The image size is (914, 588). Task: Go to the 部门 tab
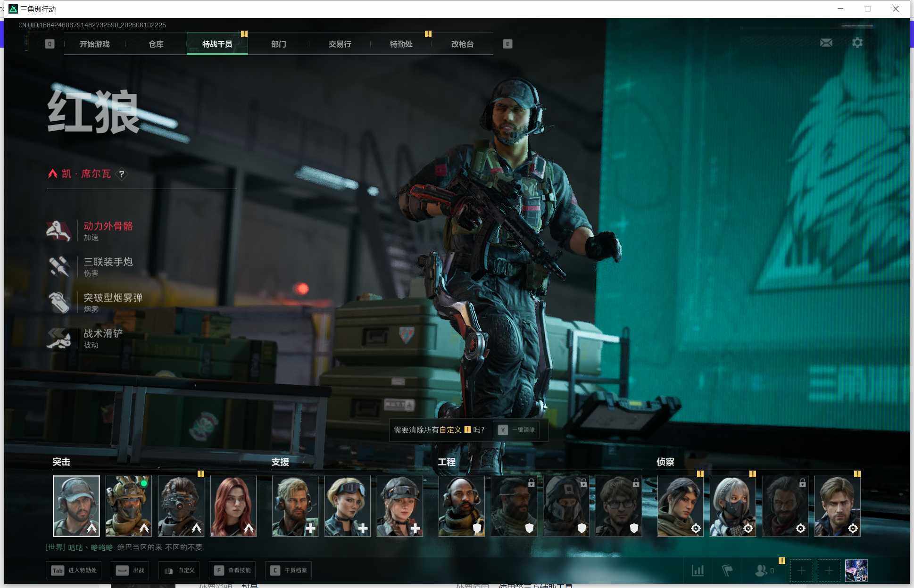point(278,44)
